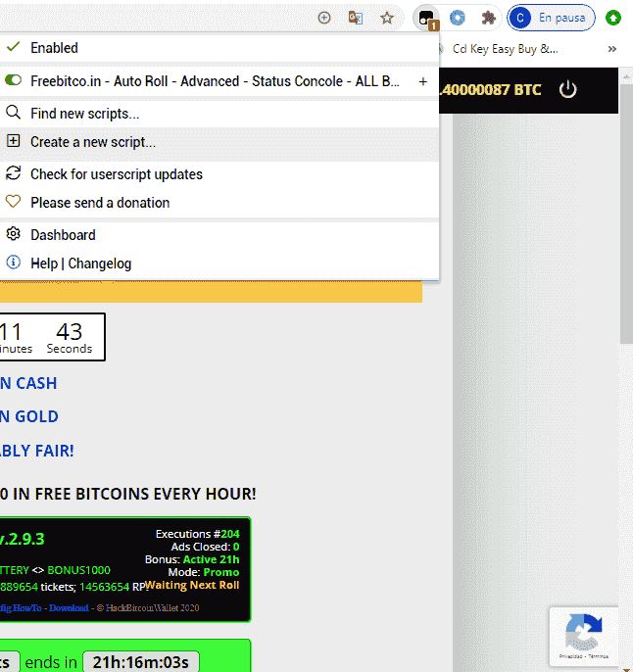The image size is (633, 672).
Task: Open the Tampermonkey Dashboard
Action: click(219, 235)
